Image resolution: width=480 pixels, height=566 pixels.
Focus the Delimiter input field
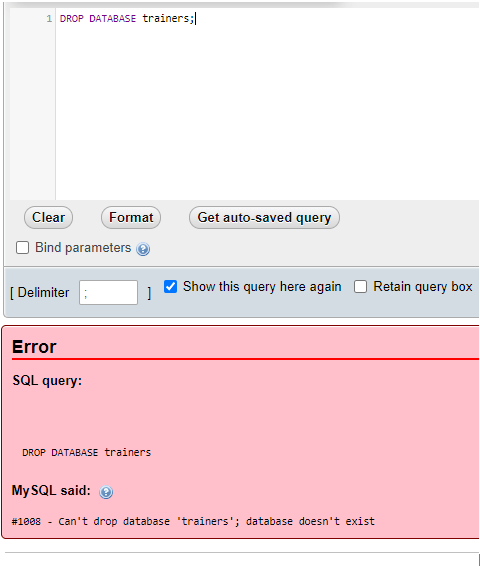tap(108, 293)
